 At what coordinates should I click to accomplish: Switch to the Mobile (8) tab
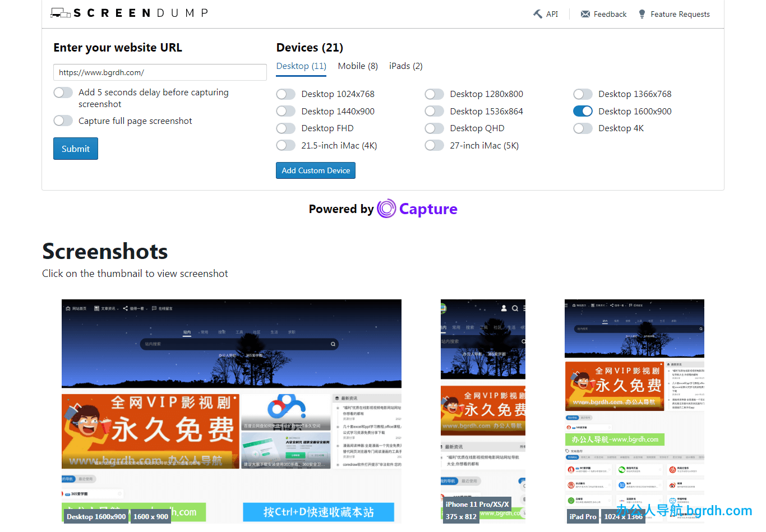tap(357, 66)
